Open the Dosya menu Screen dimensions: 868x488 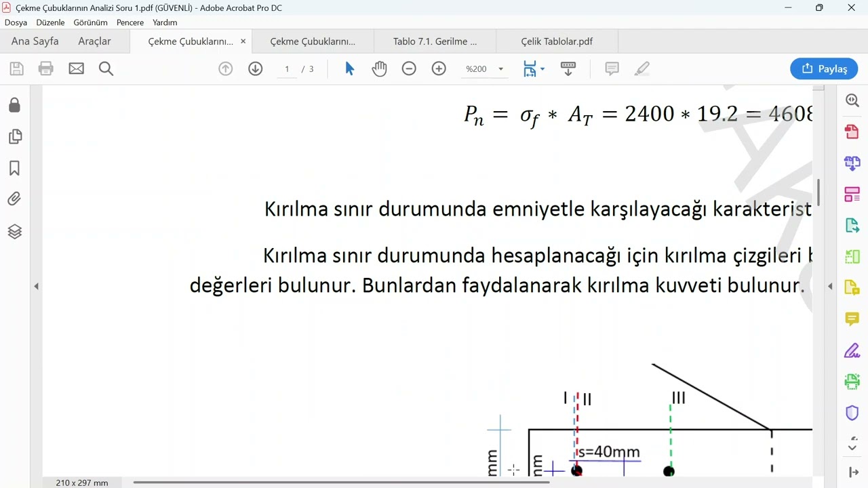tap(16, 22)
